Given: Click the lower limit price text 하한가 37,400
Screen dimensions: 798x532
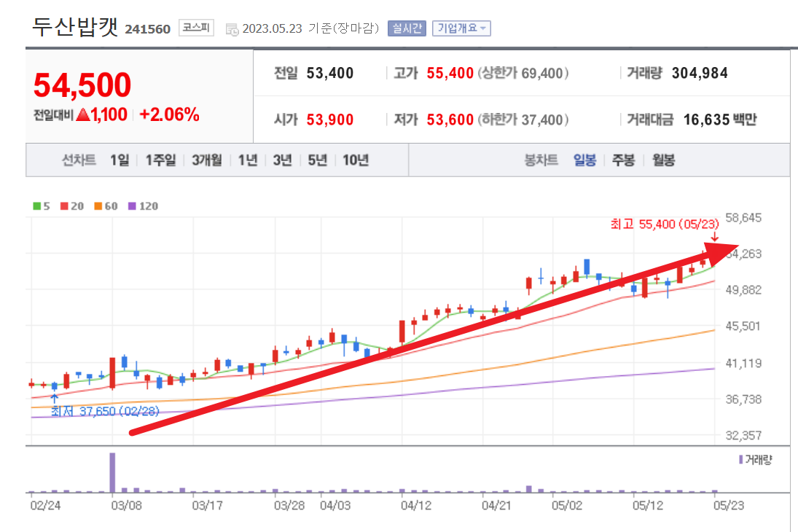Looking at the screenshot, I should (523, 120).
